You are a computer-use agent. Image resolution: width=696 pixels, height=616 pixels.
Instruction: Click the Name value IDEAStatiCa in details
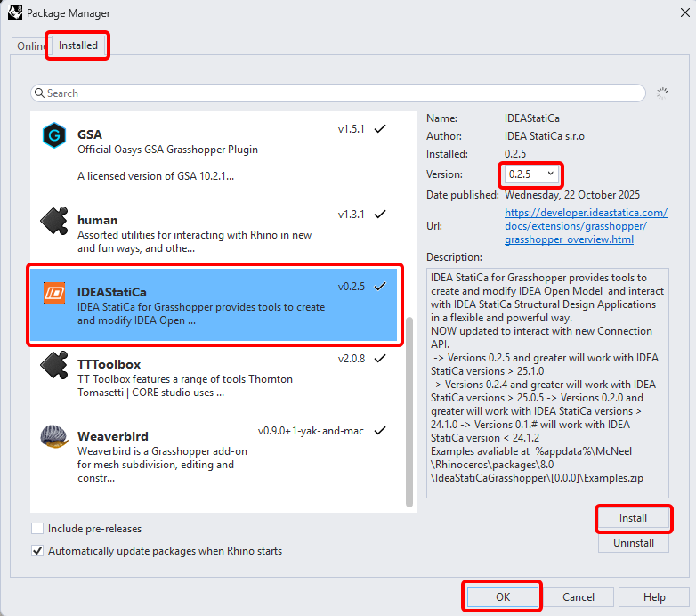[x=531, y=118]
